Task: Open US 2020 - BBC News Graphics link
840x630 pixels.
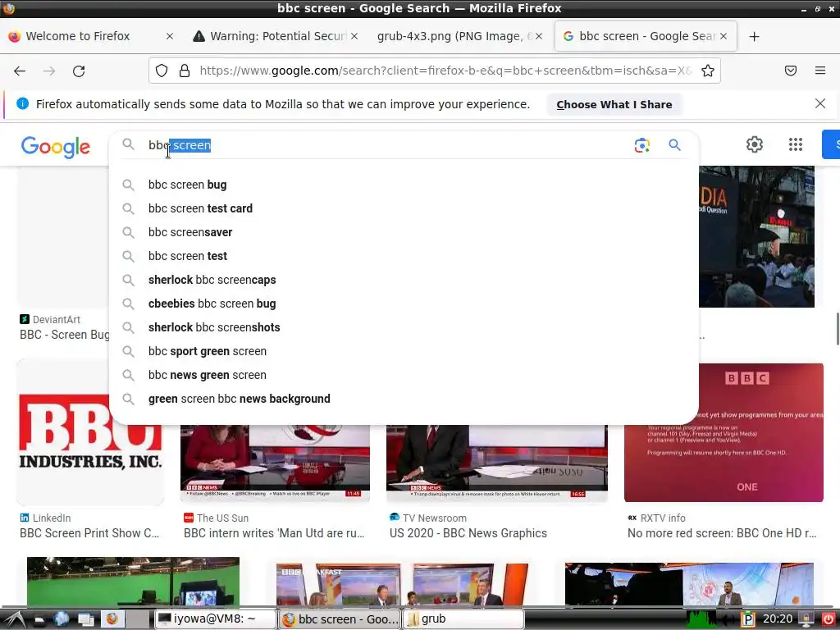Action: coord(468,533)
